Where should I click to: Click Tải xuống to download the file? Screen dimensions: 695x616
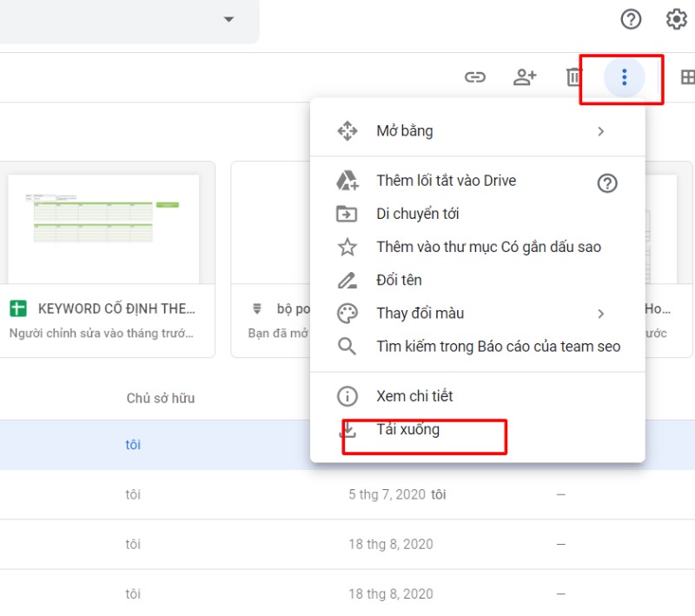[410, 428]
